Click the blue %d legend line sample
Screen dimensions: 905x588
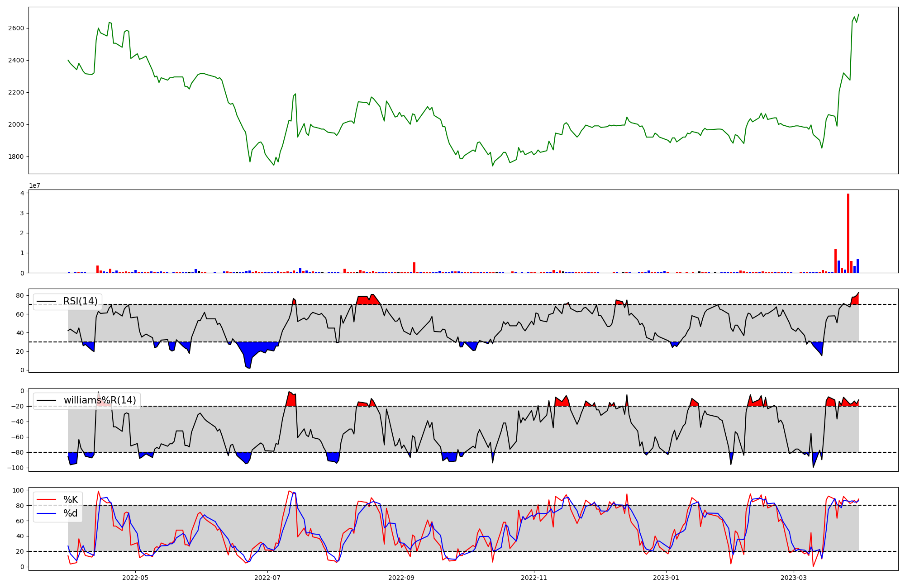[47, 513]
